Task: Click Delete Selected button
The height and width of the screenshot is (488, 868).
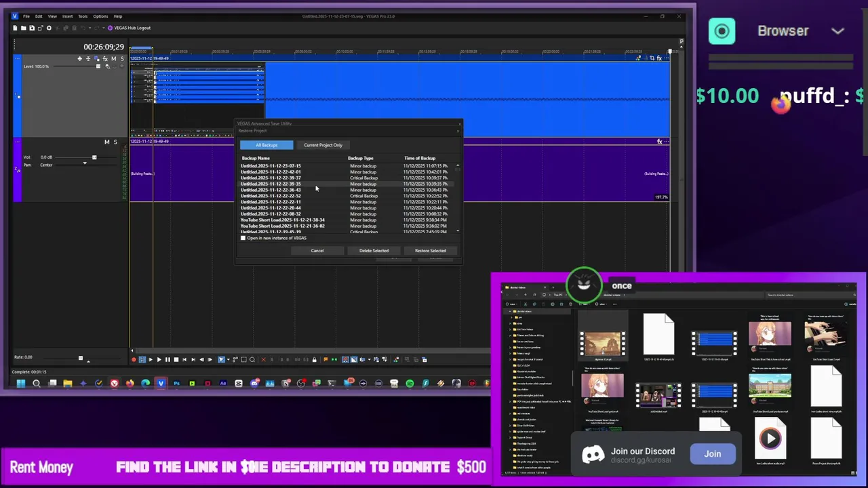Action: coord(374,251)
